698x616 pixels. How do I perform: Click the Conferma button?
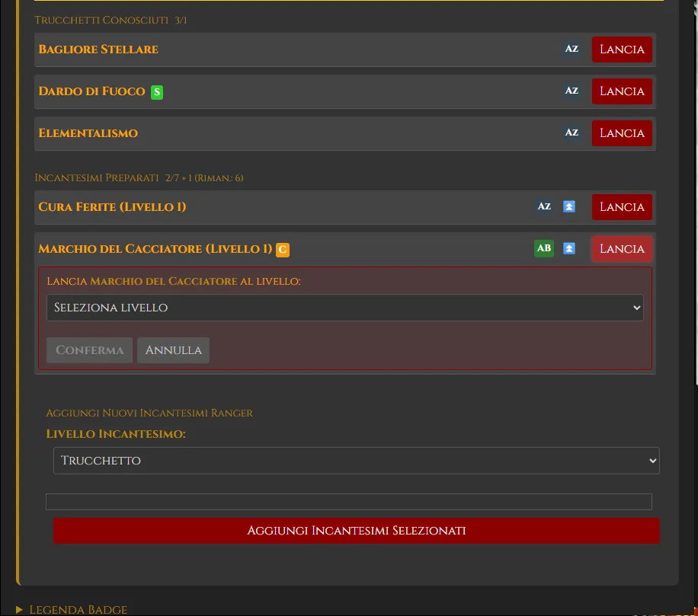(89, 350)
